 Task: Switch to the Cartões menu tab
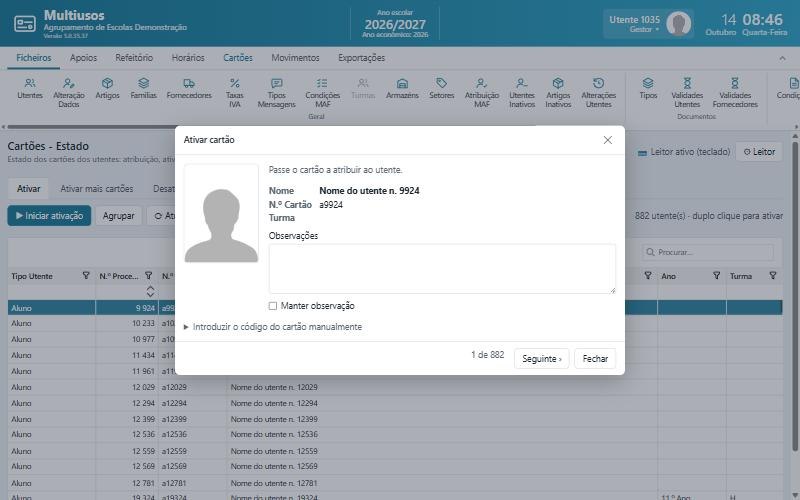click(238, 58)
